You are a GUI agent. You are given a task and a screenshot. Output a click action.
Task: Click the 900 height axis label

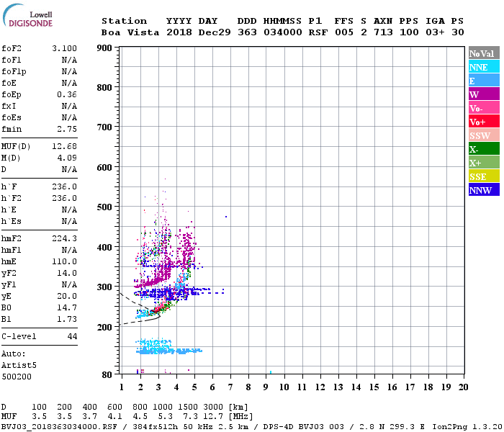(104, 48)
